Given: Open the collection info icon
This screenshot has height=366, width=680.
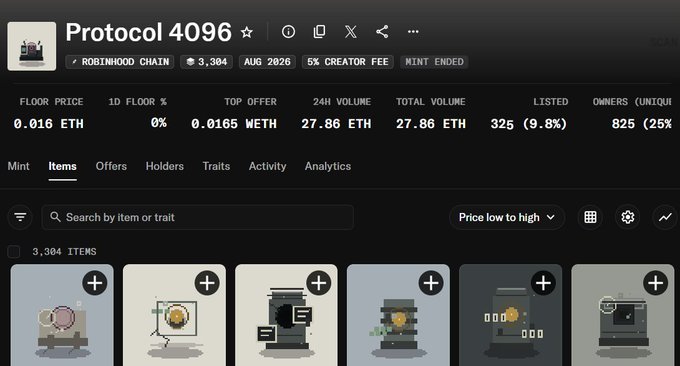Looking at the screenshot, I should 288,32.
